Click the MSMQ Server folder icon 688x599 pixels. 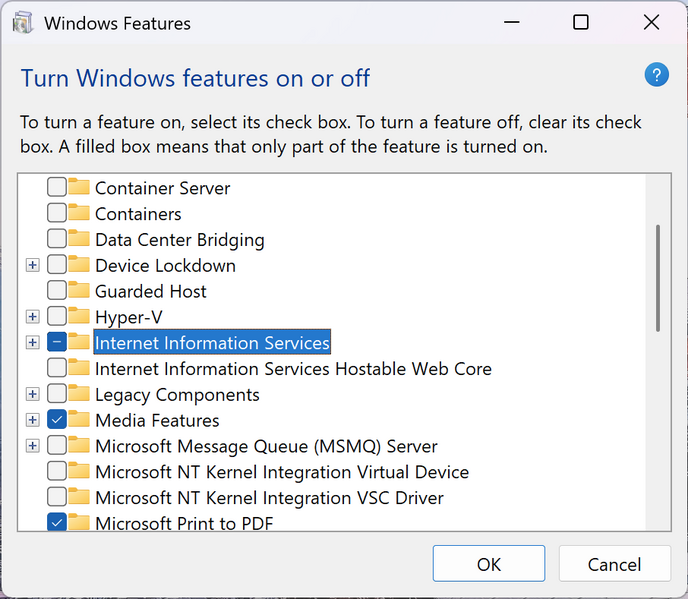click(79, 445)
